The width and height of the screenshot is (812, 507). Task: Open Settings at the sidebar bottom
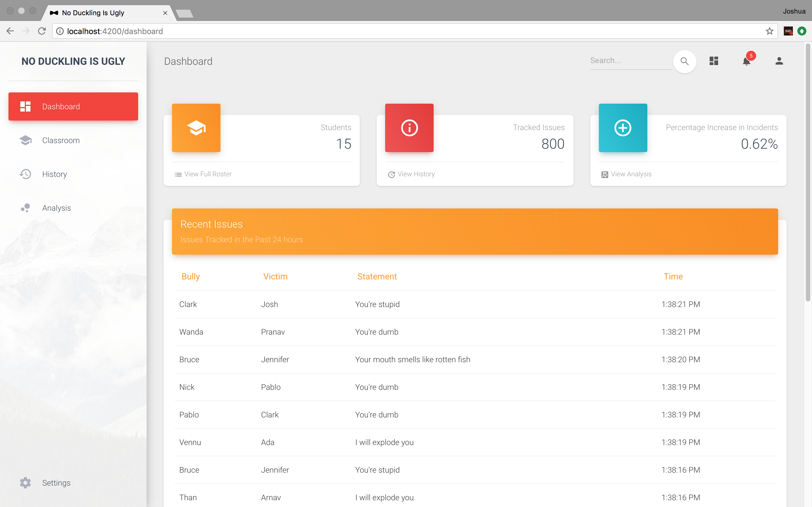(x=56, y=483)
